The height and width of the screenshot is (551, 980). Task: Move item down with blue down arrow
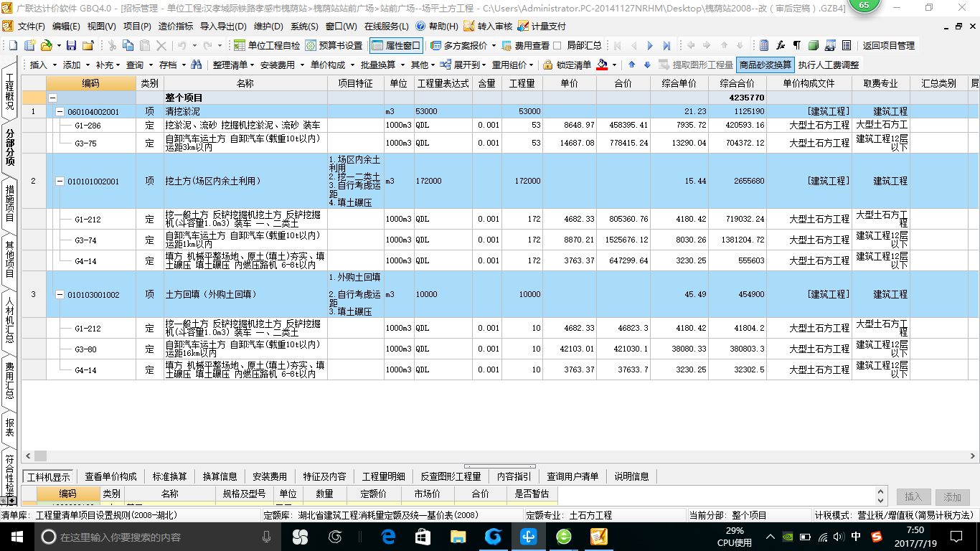[x=647, y=65]
